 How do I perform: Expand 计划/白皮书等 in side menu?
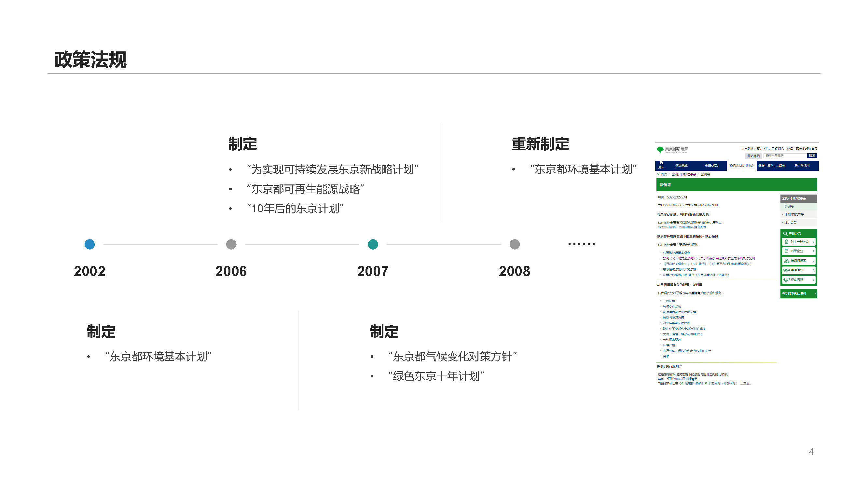794,214
